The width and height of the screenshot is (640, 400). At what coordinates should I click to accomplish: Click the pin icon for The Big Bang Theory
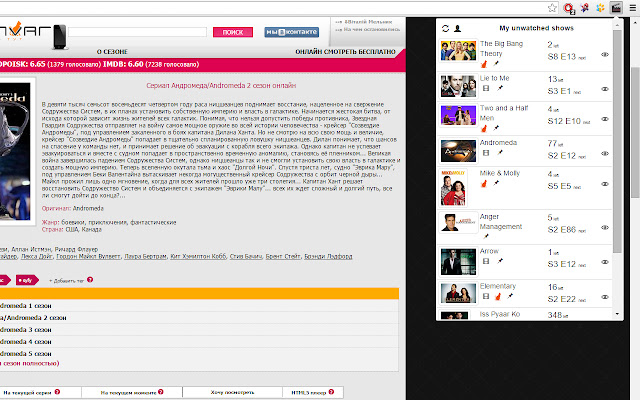click(496, 63)
